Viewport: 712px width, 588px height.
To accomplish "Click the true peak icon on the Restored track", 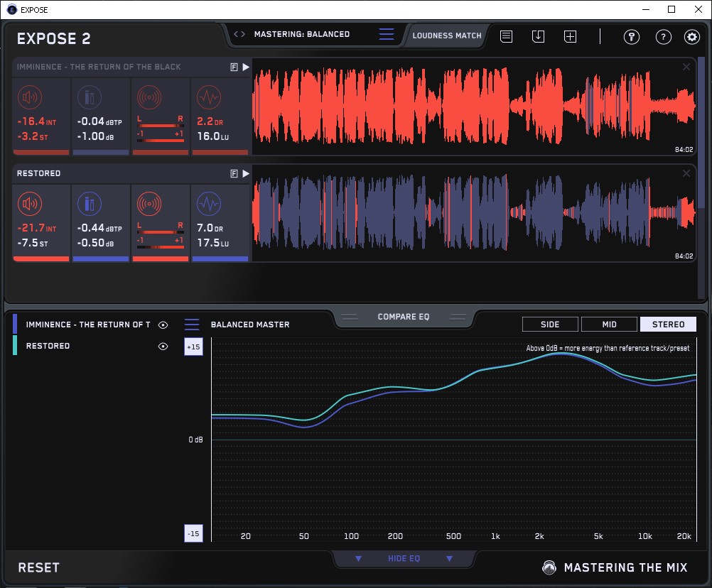I will click(x=90, y=204).
